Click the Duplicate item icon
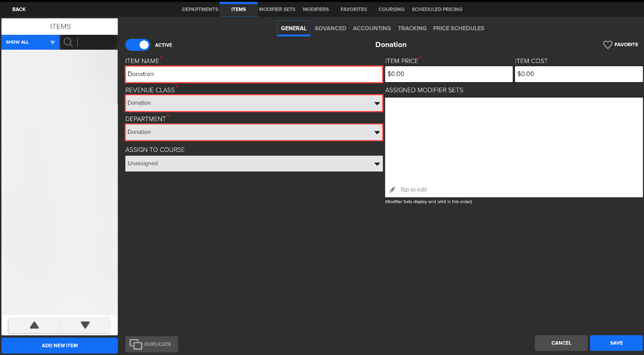The width and height of the screenshot is (644, 355). [x=136, y=344]
